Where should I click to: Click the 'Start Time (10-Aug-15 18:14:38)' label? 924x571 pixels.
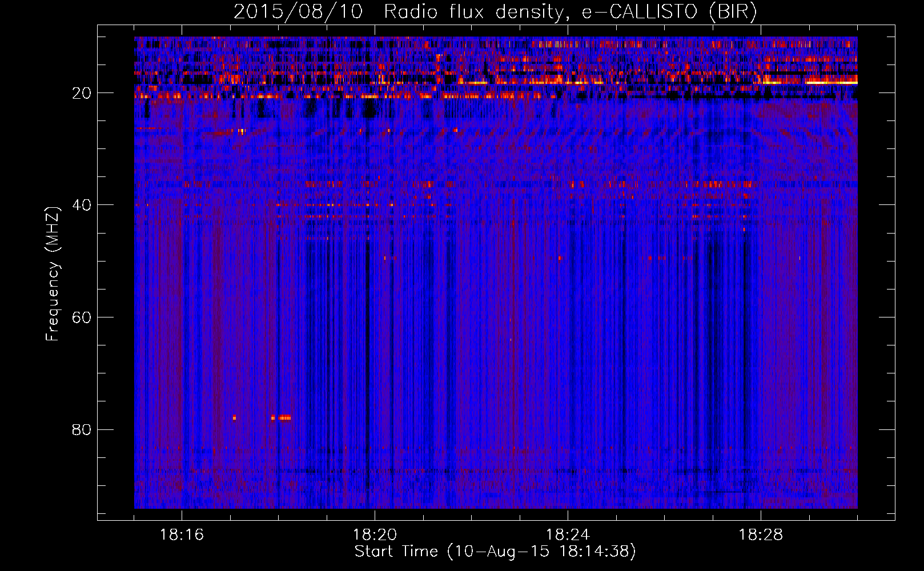click(x=495, y=552)
